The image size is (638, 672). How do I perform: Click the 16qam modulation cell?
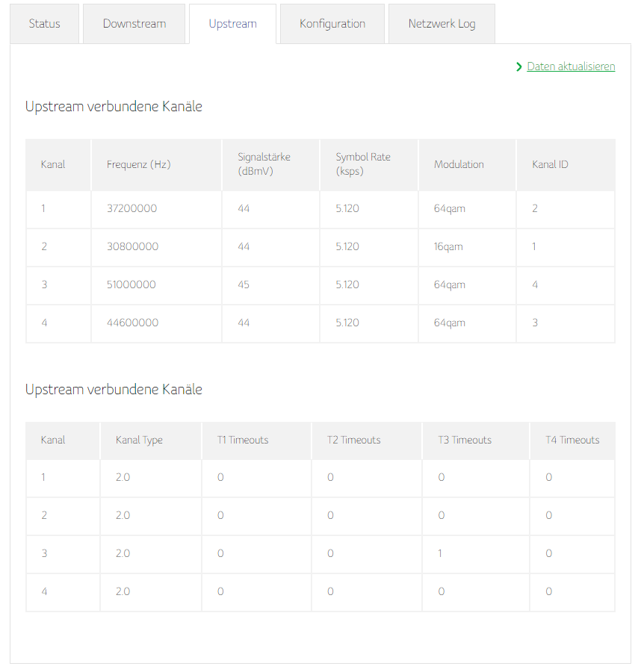coord(467,247)
